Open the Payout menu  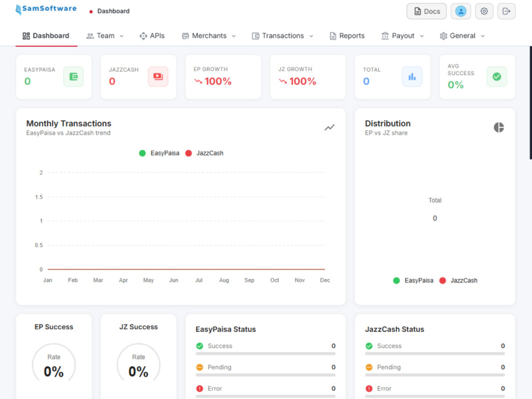click(402, 36)
